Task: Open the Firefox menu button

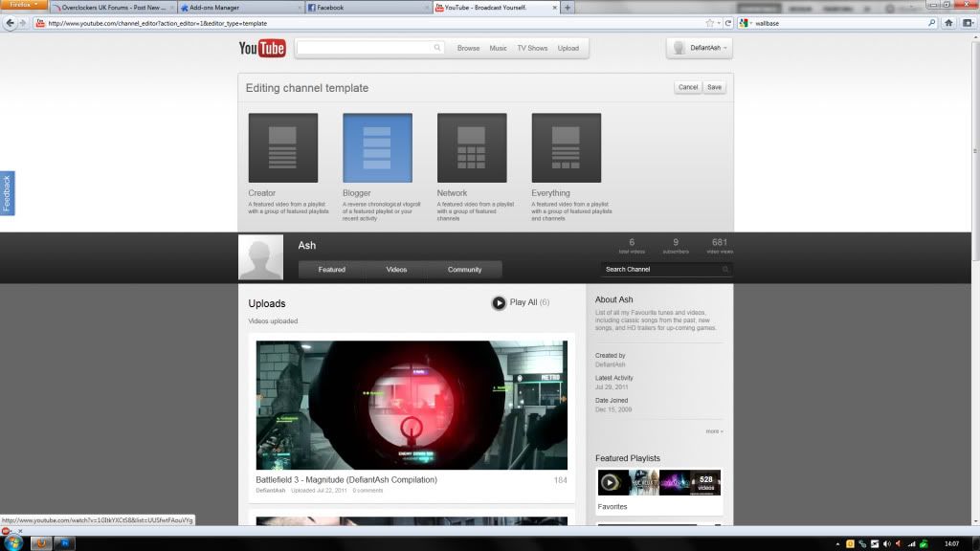Action: pos(23,6)
